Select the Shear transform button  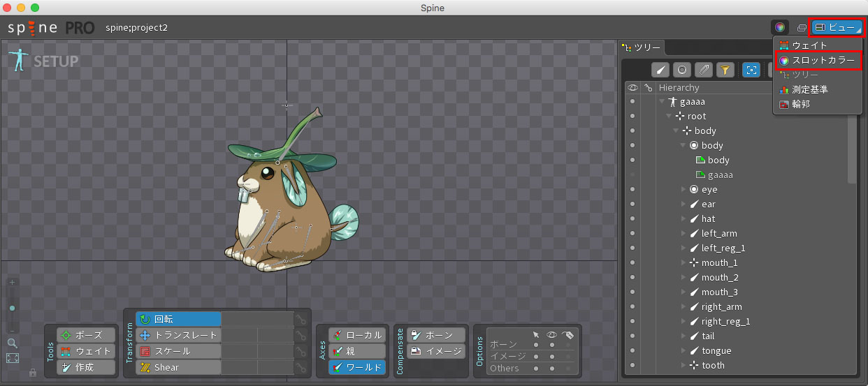click(178, 367)
